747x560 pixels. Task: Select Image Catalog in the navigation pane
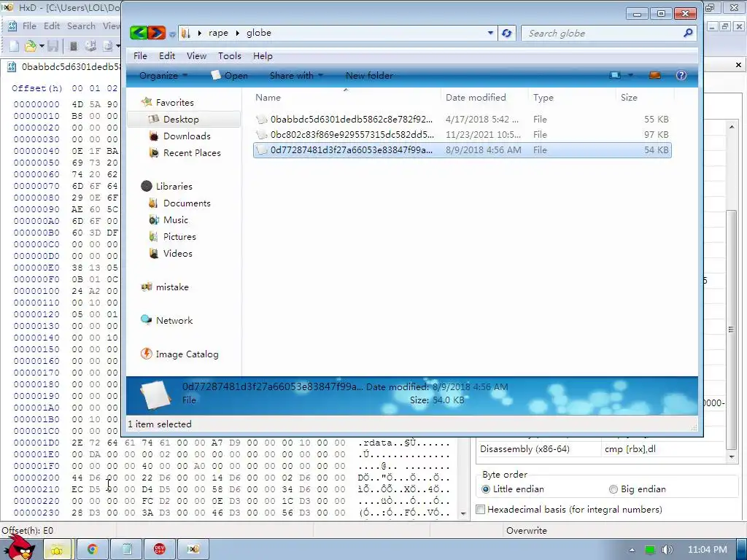pos(187,354)
